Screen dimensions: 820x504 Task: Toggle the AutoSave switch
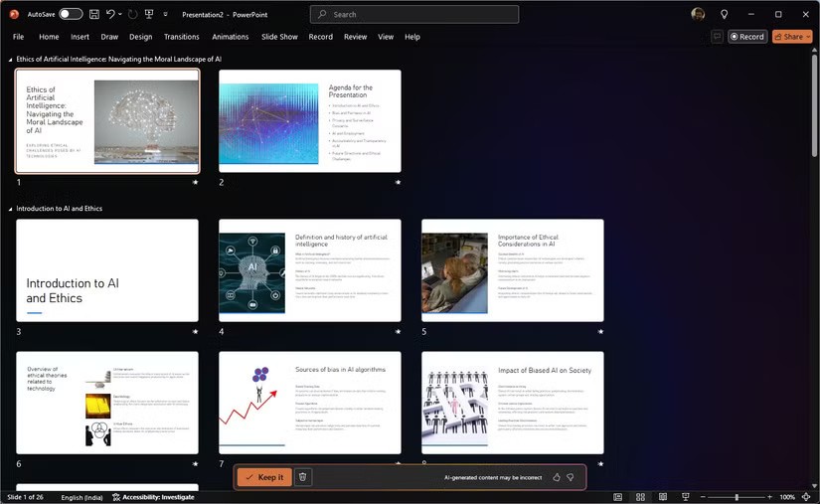[x=71, y=15]
